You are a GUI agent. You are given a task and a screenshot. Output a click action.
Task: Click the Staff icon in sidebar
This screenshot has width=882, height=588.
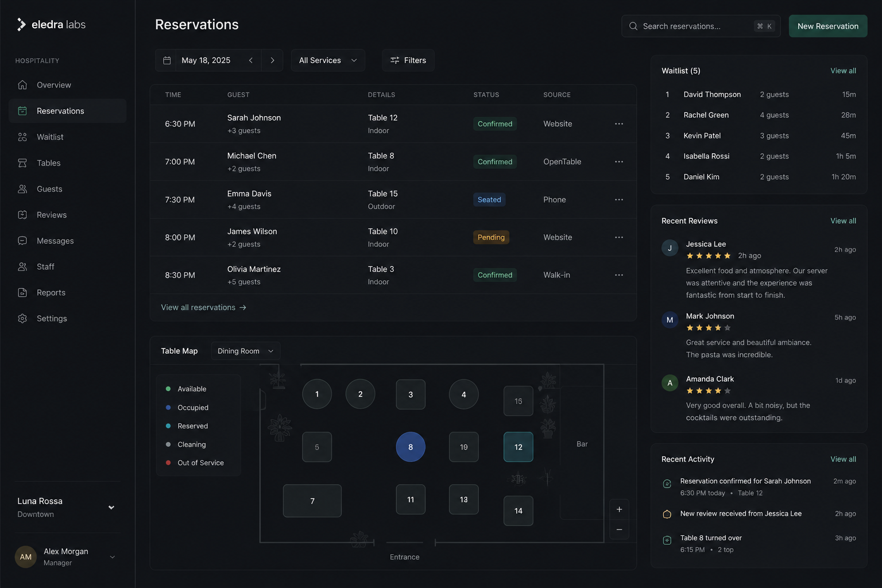[22, 266]
